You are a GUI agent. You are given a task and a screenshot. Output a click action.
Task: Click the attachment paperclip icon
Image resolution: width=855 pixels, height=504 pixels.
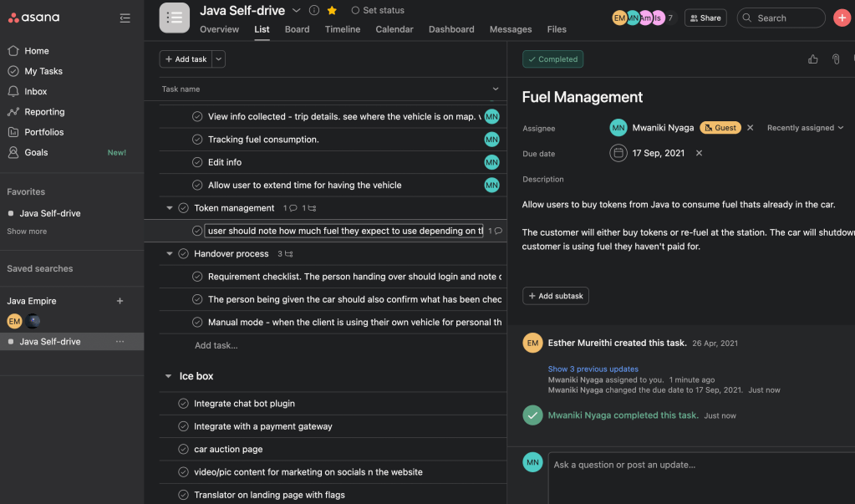pos(835,59)
